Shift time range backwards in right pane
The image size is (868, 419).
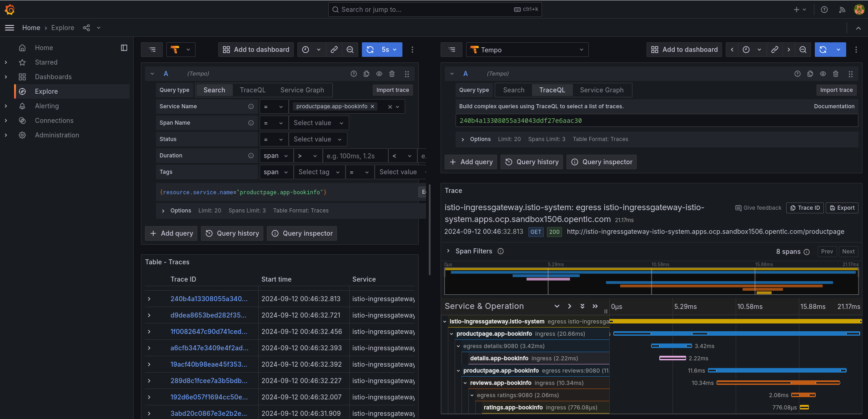tap(732, 50)
